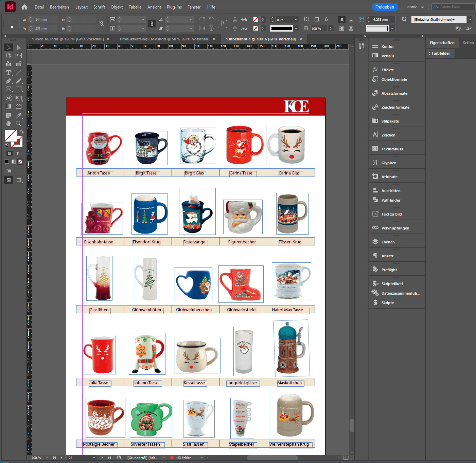Open the object style Einfacher Grafikrahmen dropdown
The width and height of the screenshot is (476, 463).
470,20
